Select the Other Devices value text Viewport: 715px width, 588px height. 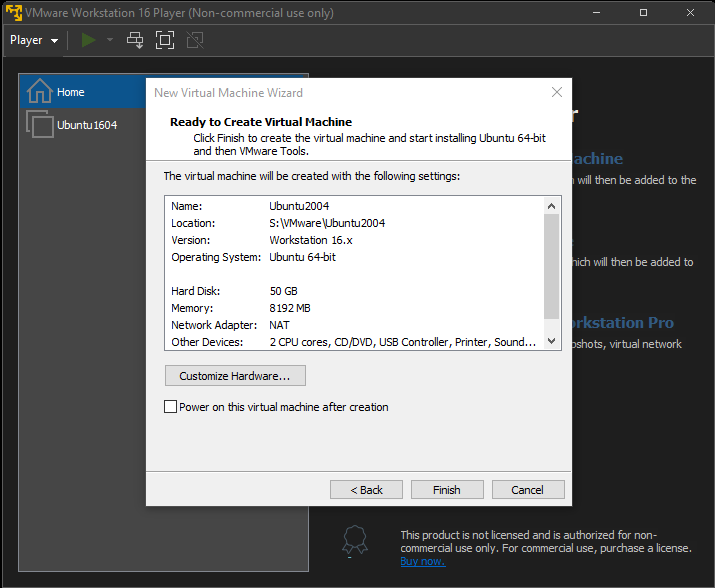coord(403,342)
